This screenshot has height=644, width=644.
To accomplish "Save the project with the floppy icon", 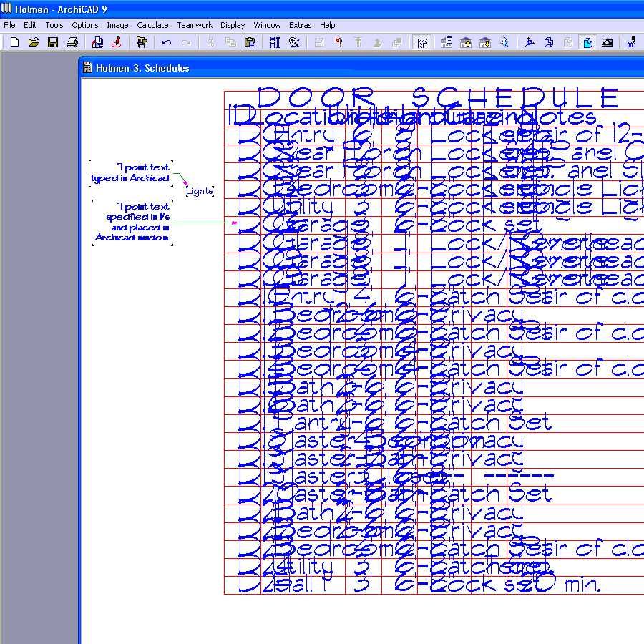I will pos(53,42).
